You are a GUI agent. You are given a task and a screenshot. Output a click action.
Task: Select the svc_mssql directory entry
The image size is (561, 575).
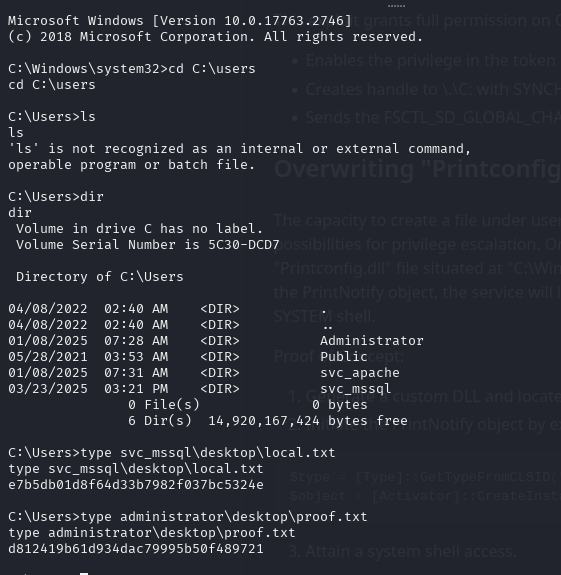tap(356, 389)
